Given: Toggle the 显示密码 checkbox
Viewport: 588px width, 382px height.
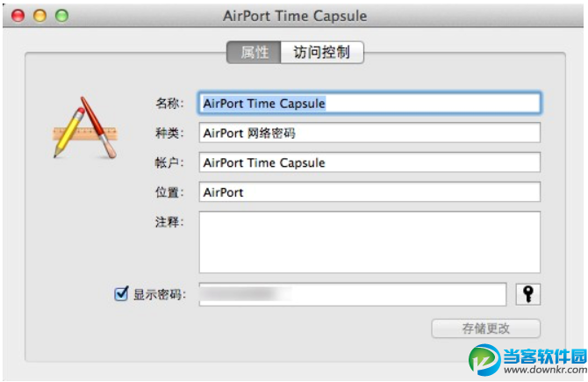Looking at the screenshot, I should click(122, 294).
